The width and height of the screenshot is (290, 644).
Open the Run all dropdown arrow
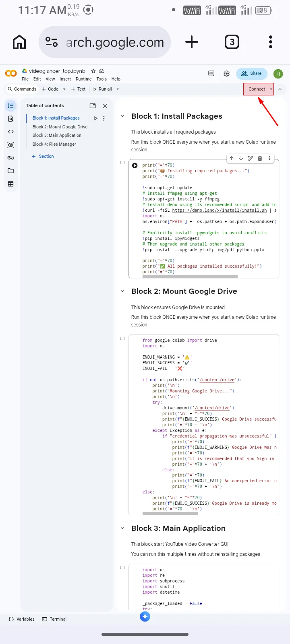click(118, 89)
